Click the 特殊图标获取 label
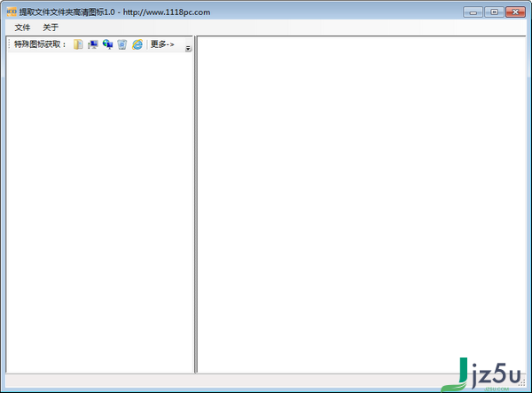 click(x=40, y=44)
